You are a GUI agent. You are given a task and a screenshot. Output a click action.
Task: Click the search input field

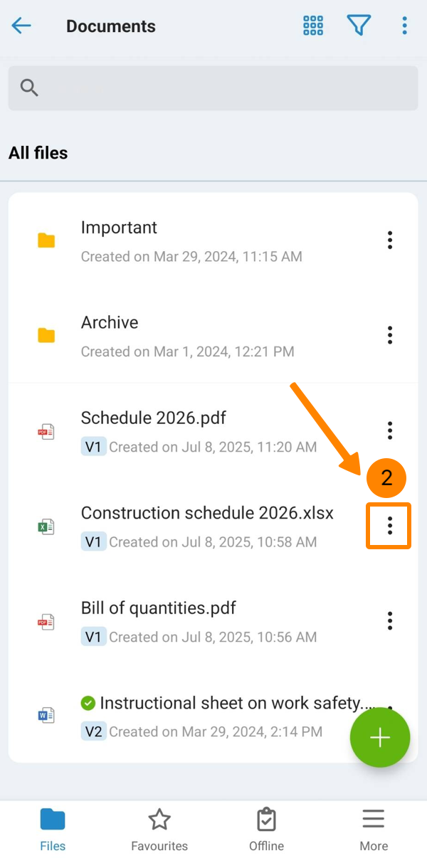pos(213,88)
